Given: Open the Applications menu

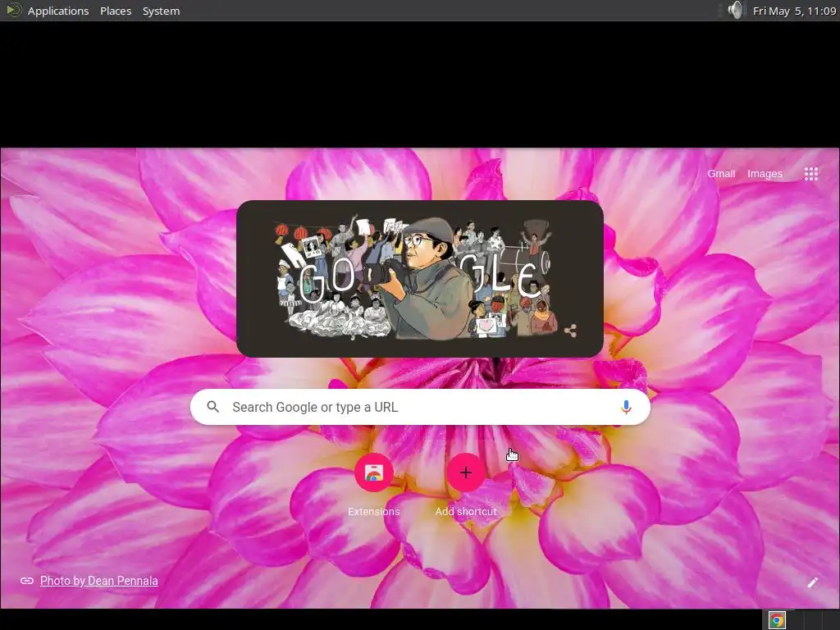Looking at the screenshot, I should (x=58, y=11).
